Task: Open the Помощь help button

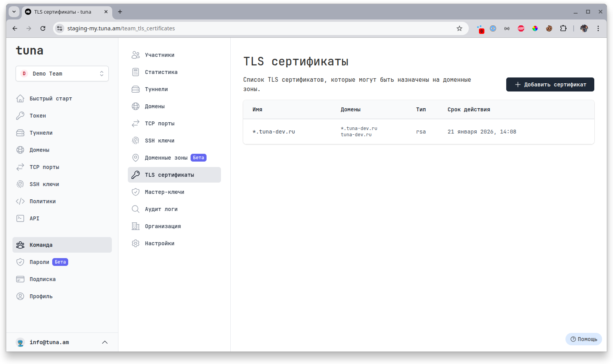Action: [x=583, y=339]
